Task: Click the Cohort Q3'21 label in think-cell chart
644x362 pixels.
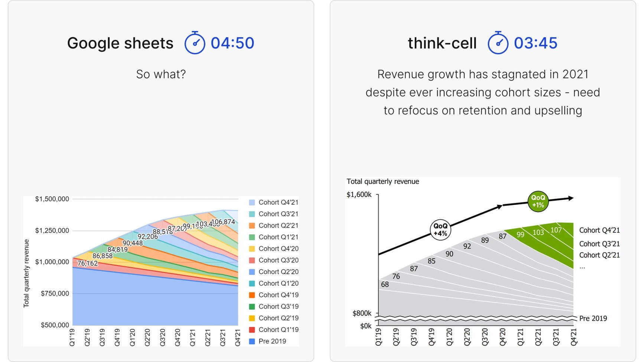Action: pyautogui.click(x=599, y=244)
